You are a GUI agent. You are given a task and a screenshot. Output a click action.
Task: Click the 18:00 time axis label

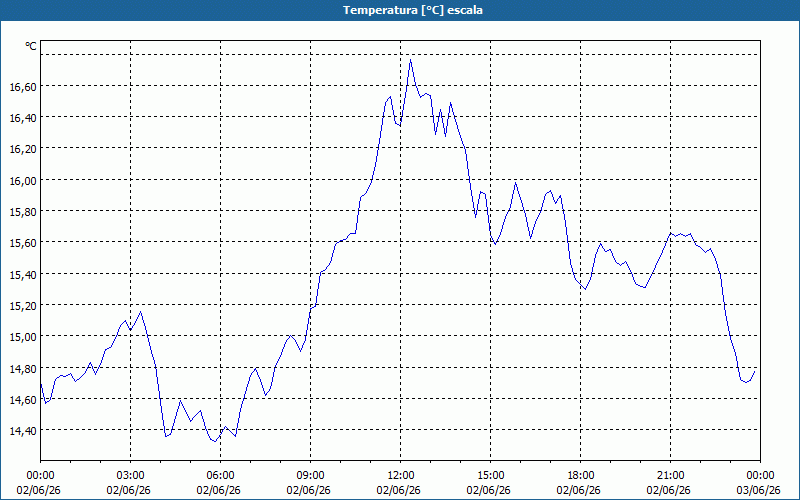click(581, 476)
